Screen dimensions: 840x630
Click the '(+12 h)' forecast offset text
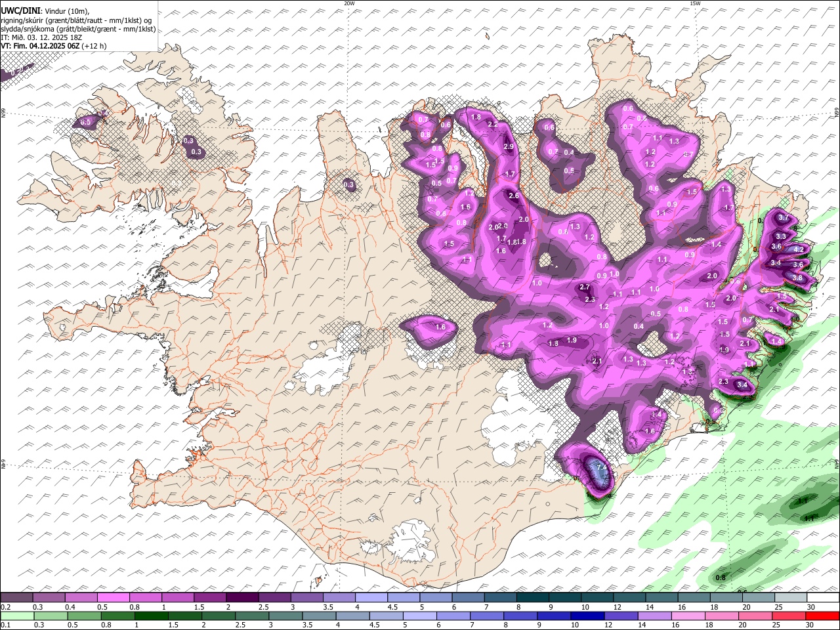tap(94, 46)
